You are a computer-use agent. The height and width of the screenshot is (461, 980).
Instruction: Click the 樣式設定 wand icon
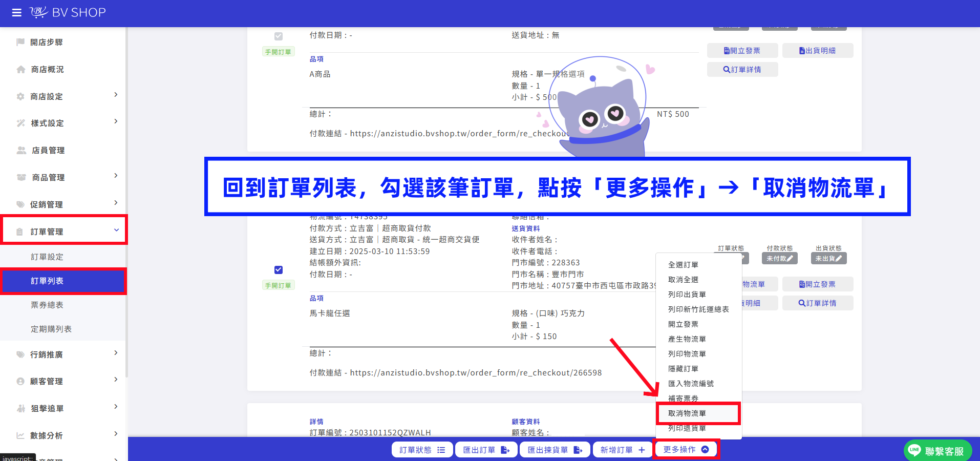[21, 123]
